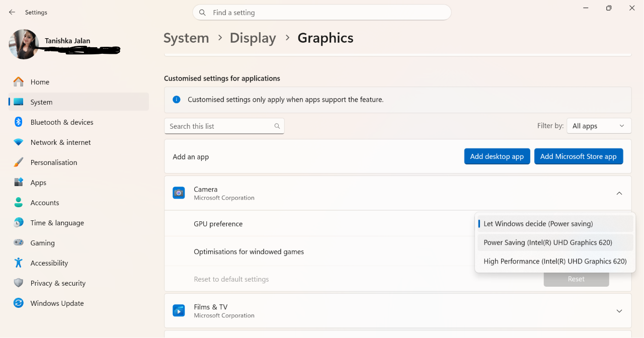Viewport: 644px width, 338px height.
Task: Click Customised settings for applications heading
Action: pos(222,78)
